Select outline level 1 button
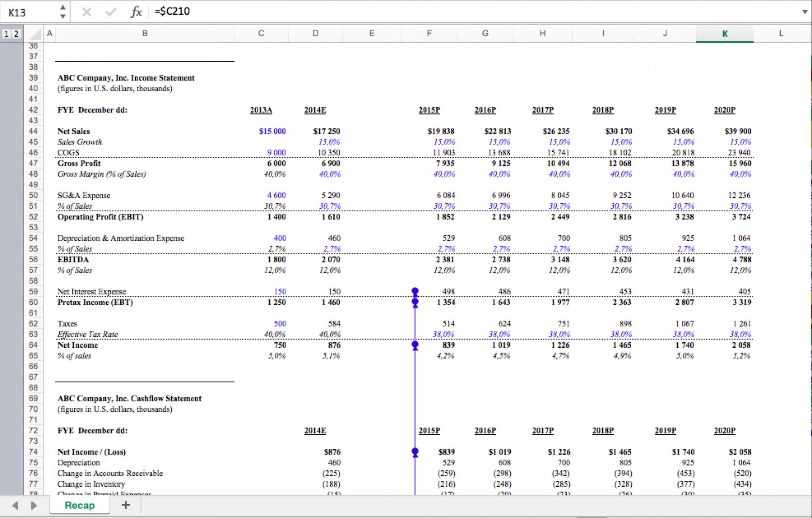812x518 pixels. pyautogui.click(x=6, y=34)
